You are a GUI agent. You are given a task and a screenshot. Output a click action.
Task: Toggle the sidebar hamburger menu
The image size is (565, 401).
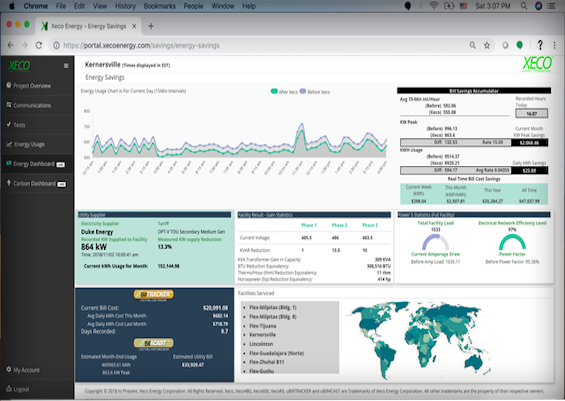point(66,66)
